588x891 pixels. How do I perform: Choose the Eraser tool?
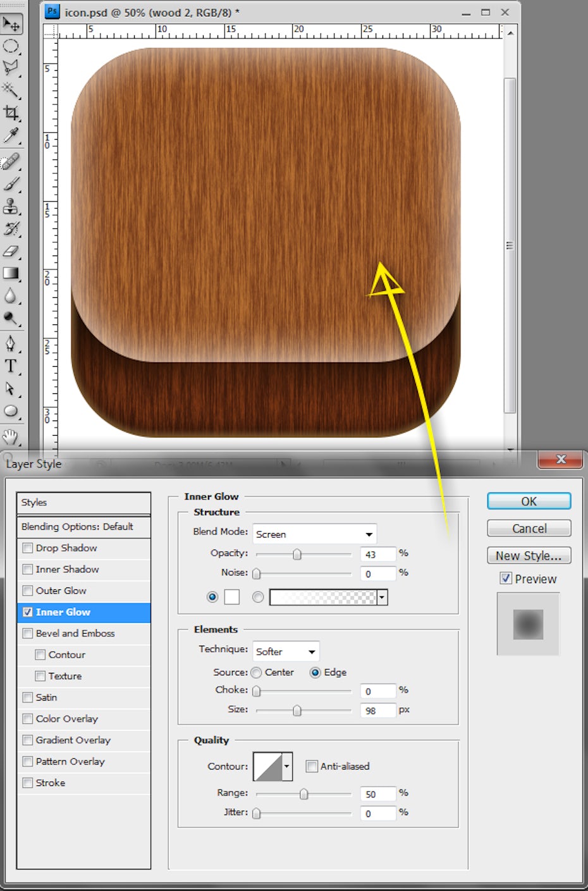coord(11,251)
